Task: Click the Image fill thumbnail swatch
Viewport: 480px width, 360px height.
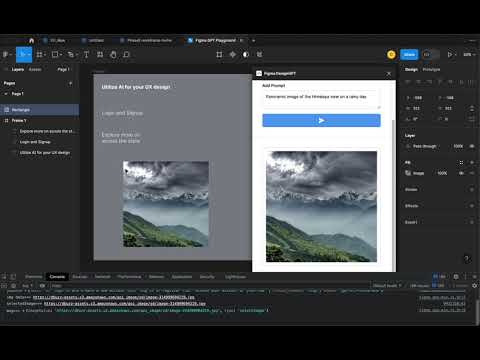Action: point(408,173)
